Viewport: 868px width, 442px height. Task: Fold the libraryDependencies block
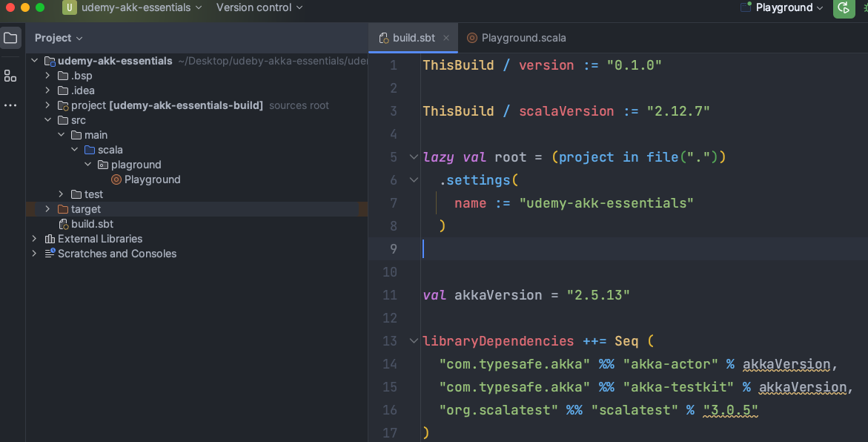click(x=414, y=341)
